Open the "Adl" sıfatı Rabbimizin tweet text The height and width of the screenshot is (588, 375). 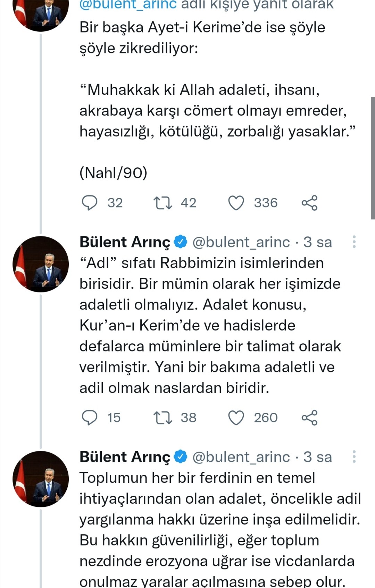(x=208, y=325)
